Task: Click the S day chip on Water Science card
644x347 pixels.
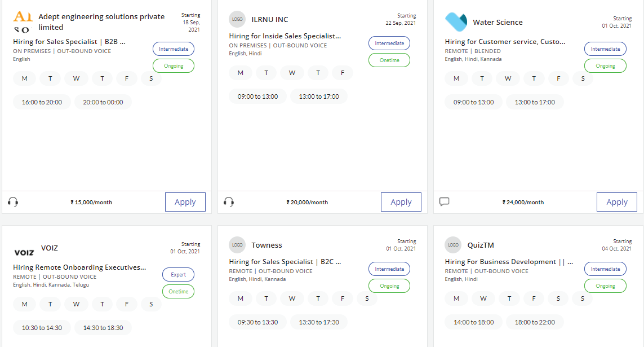Action: tap(583, 78)
